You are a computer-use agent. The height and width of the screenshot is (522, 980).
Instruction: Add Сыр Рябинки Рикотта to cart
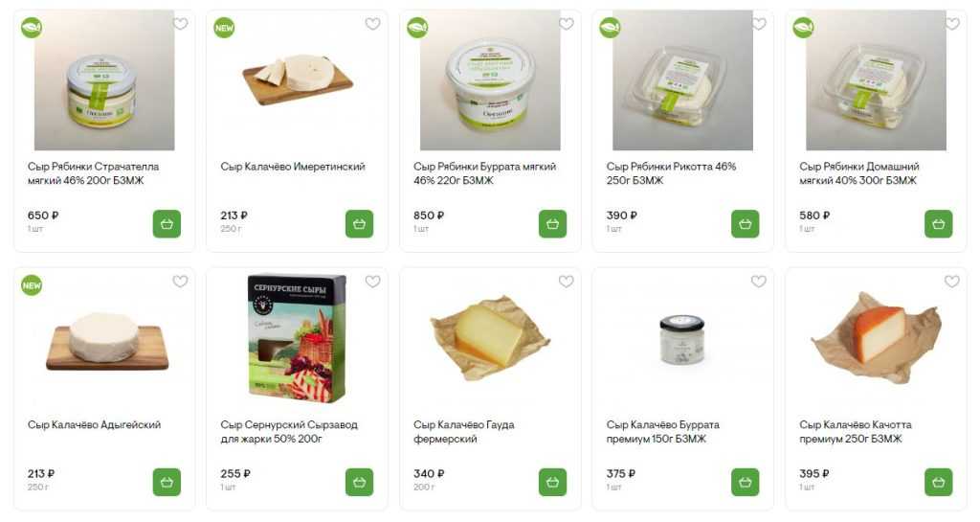click(745, 224)
